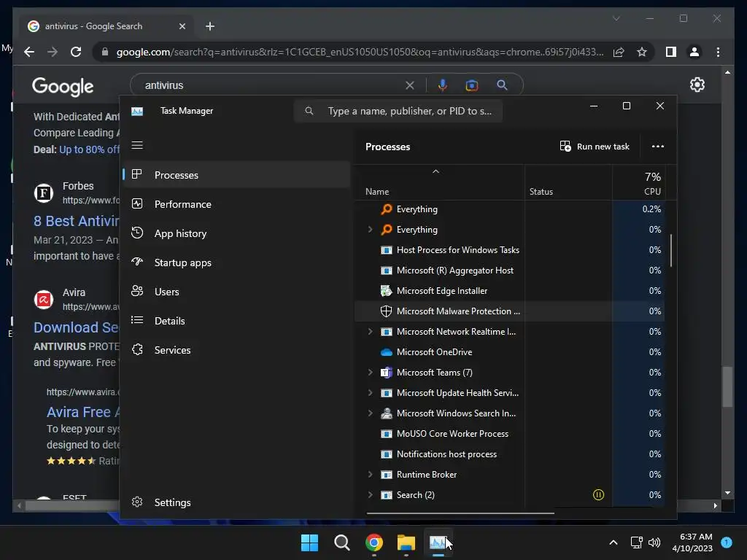Open the Avira Free Antivirus sublink
This screenshot has height=560, width=747.
(x=83, y=412)
